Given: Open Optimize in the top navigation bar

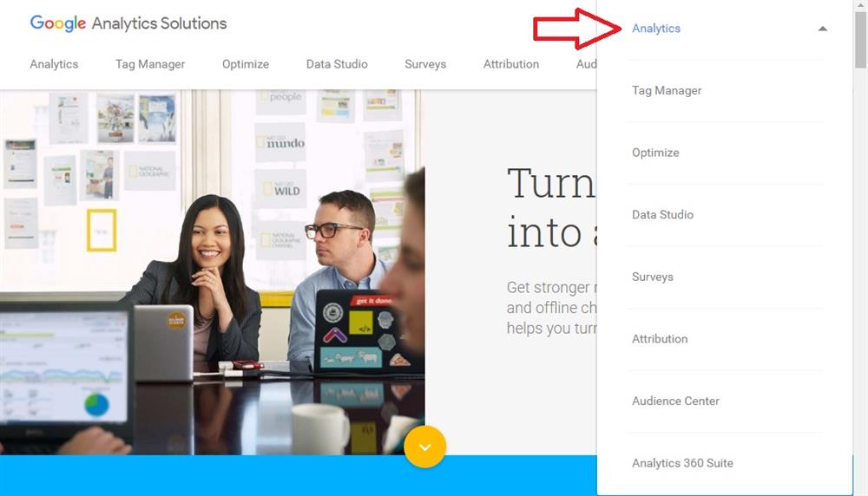Looking at the screenshot, I should point(246,64).
